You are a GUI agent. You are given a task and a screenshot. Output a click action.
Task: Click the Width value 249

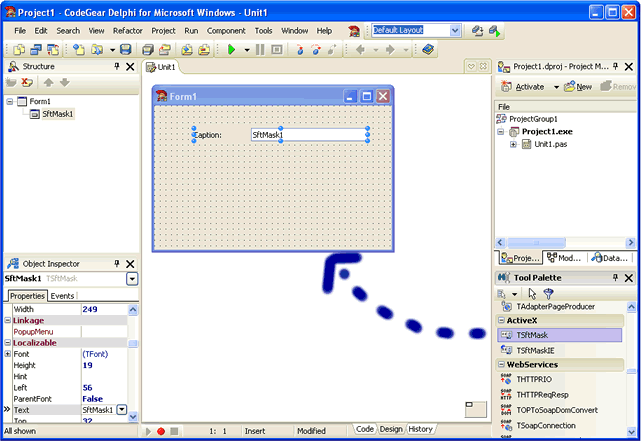tap(90, 309)
